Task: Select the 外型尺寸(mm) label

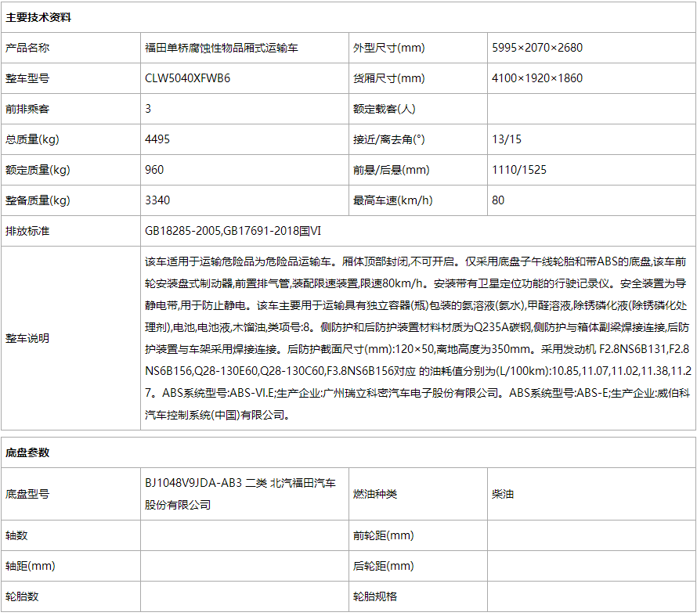Action: (389, 48)
